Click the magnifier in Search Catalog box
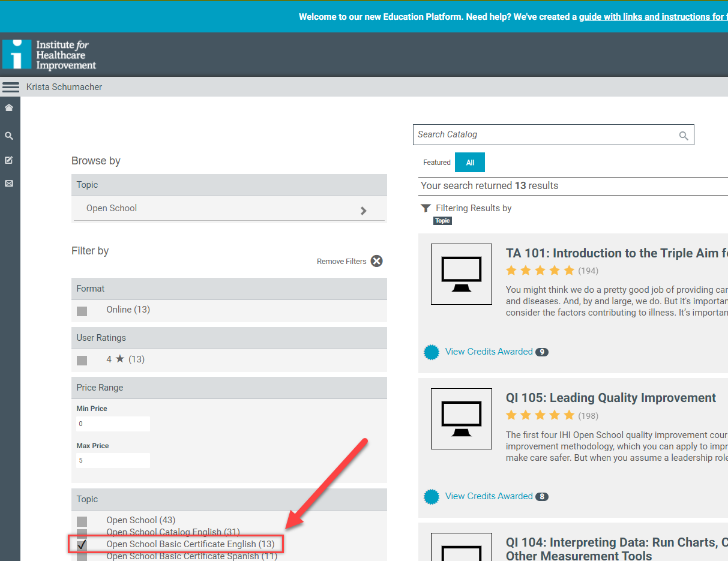The height and width of the screenshot is (561, 728). pyautogui.click(x=684, y=136)
